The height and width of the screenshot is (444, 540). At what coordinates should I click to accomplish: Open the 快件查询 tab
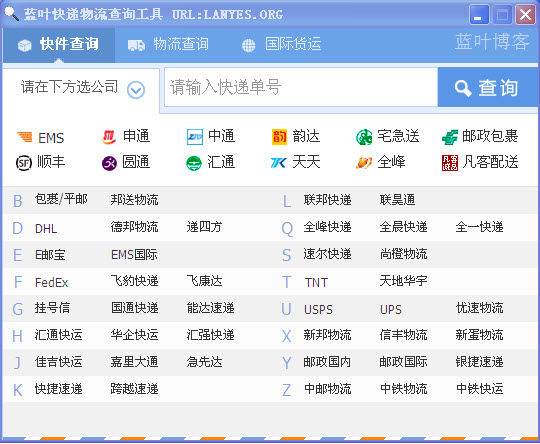59,44
